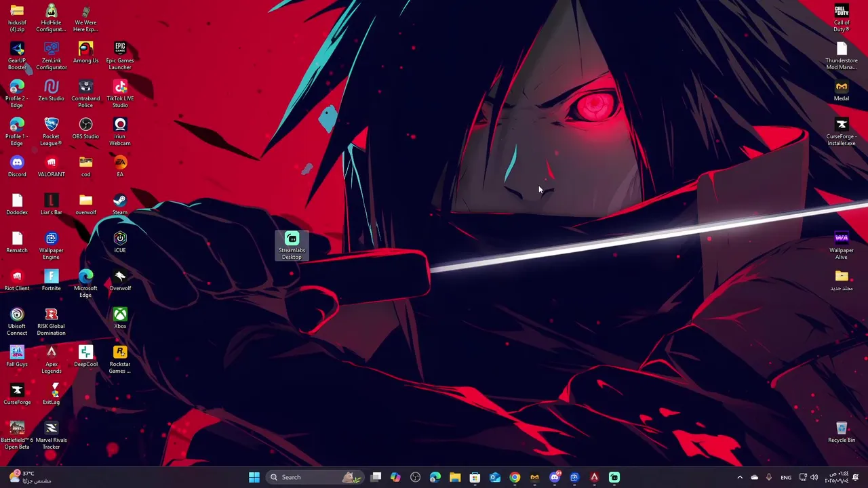The image size is (868, 488).
Task: Select the Iriun Webcam desktop icon
Action: click(120, 132)
